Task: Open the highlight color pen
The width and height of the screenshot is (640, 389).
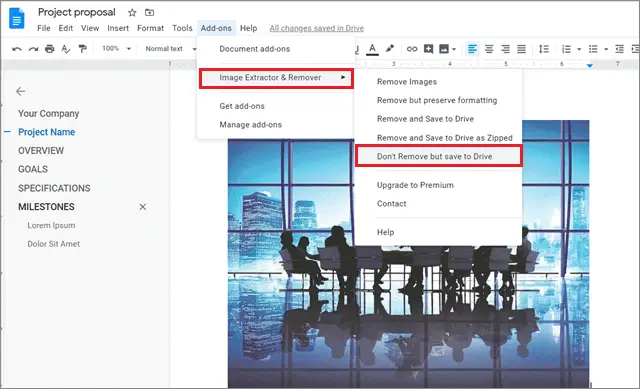Action: pyautogui.click(x=390, y=49)
